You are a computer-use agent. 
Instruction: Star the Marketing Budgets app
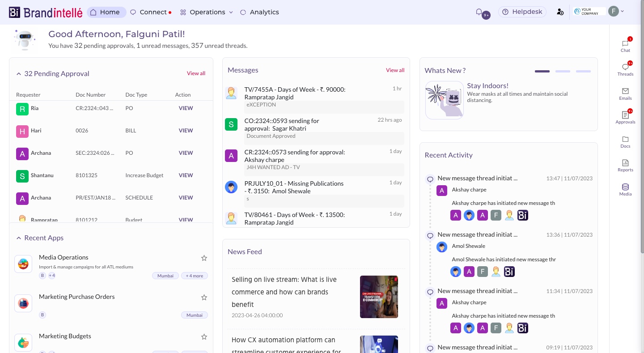tap(204, 337)
